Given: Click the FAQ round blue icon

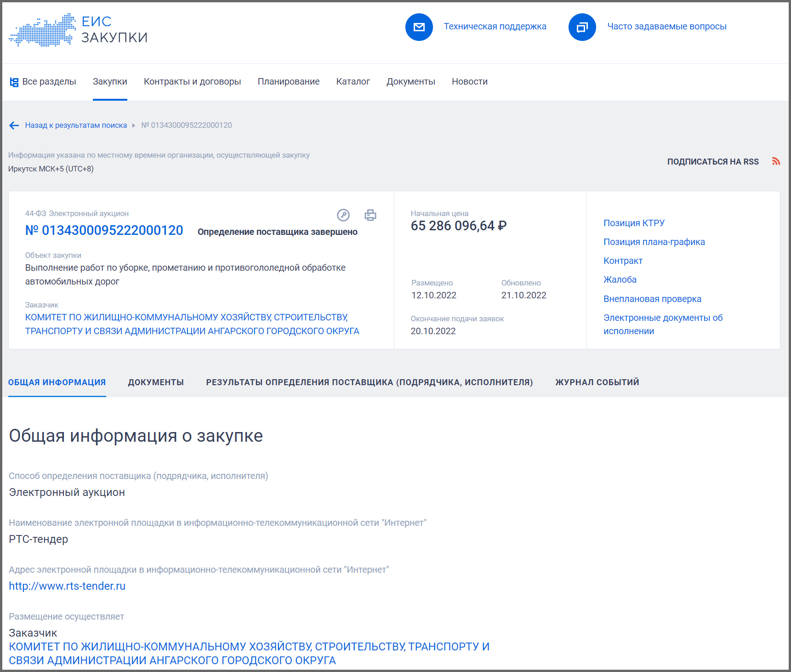Looking at the screenshot, I should pos(582,27).
